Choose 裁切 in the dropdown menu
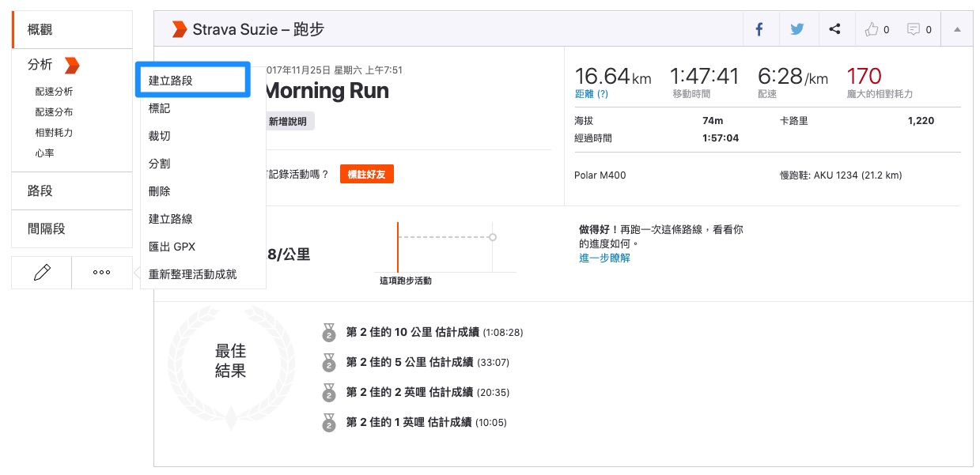The width and height of the screenshot is (980, 475). click(x=160, y=136)
